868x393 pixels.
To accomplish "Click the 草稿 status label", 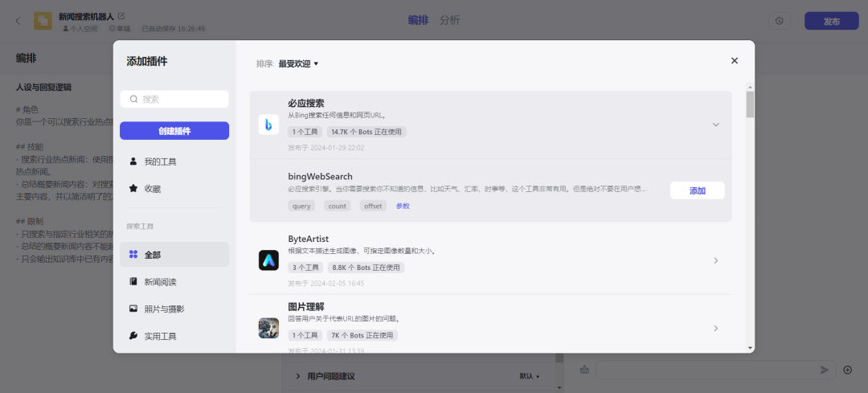I will pyautogui.click(x=119, y=29).
